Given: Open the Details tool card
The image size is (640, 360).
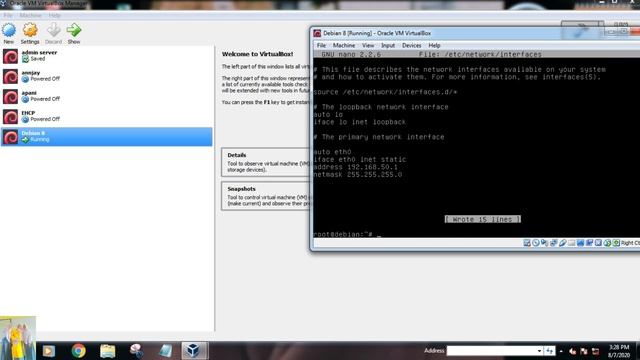Looking at the screenshot, I should coord(266,162).
